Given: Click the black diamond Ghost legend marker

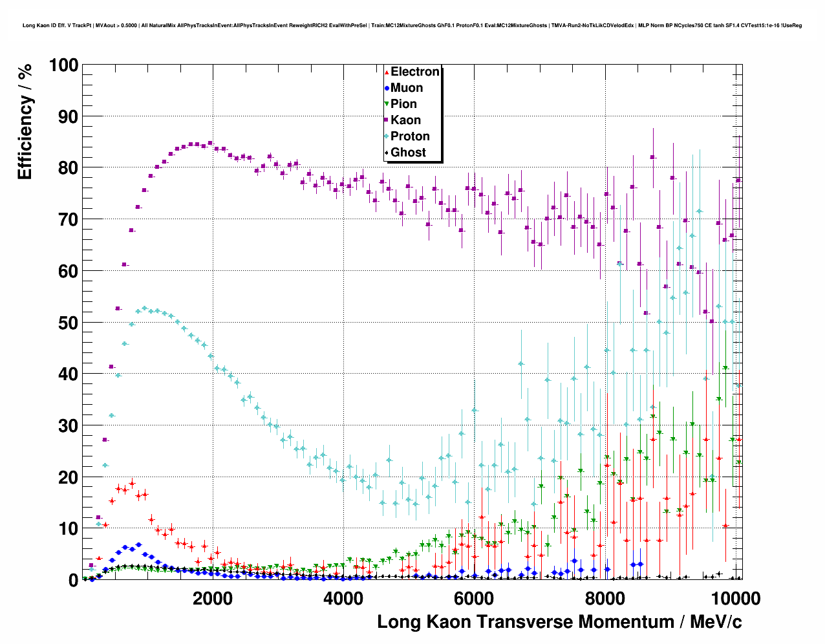Looking at the screenshot, I should (387, 153).
